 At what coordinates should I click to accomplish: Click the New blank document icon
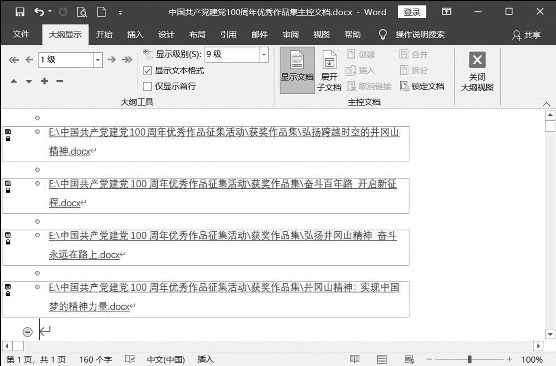pyautogui.click(x=101, y=12)
